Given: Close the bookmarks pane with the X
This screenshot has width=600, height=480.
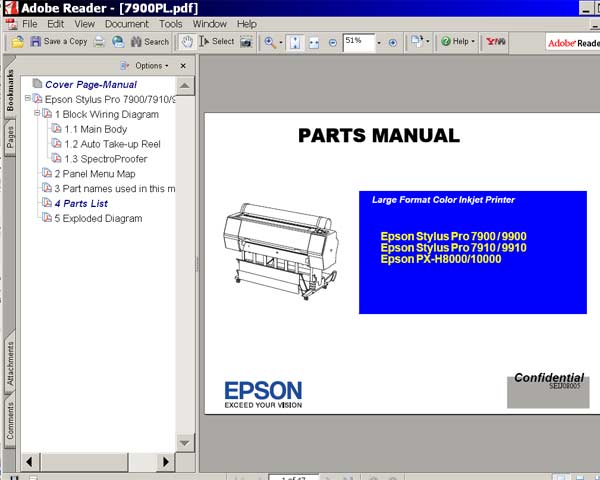Looking at the screenshot, I should point(183,66).
